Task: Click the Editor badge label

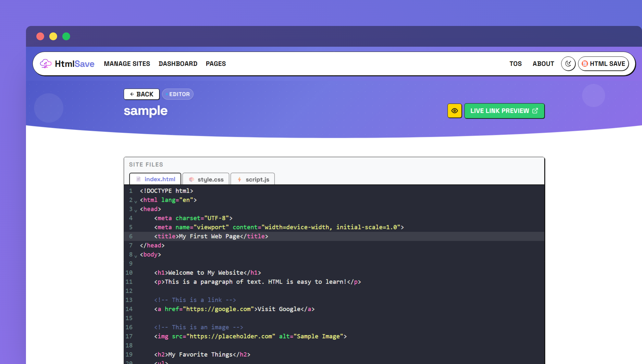Action: (178, 94)
